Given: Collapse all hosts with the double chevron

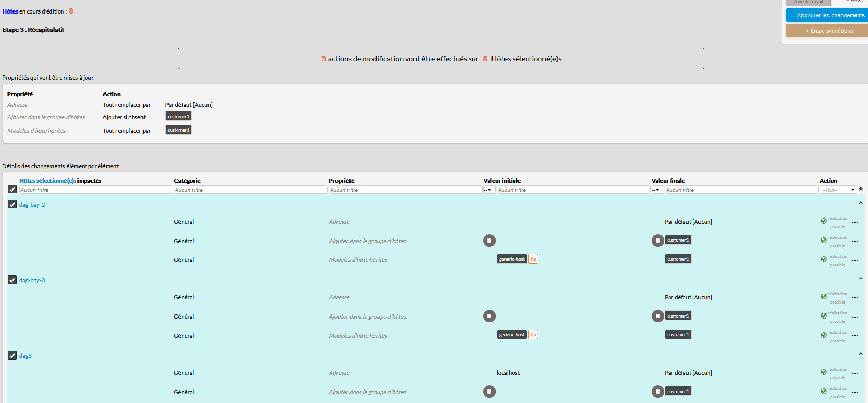Looking at the screenshot, I should [861, 190].
